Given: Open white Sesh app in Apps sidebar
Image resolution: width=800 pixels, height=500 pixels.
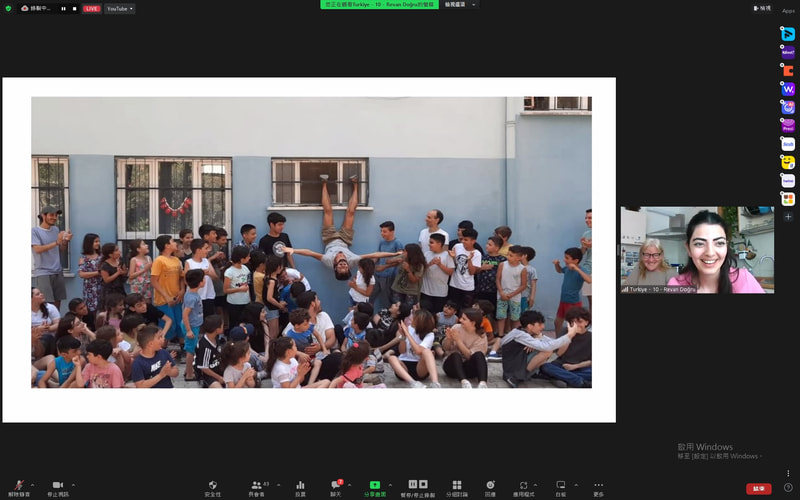Looking at the screenshot, I should (788, 144).
